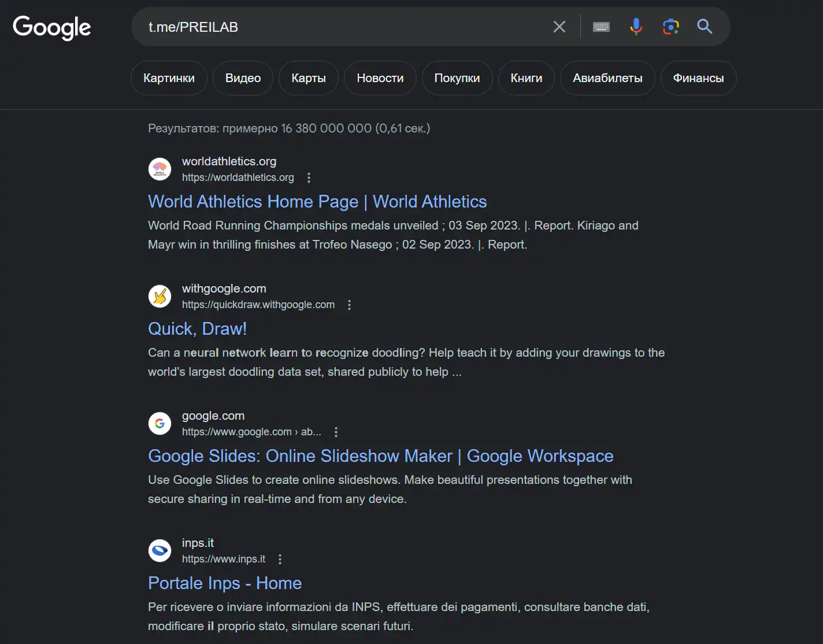Open World Athletics Home Page link
The image size is (823, 644).
[x=317, y=202]
